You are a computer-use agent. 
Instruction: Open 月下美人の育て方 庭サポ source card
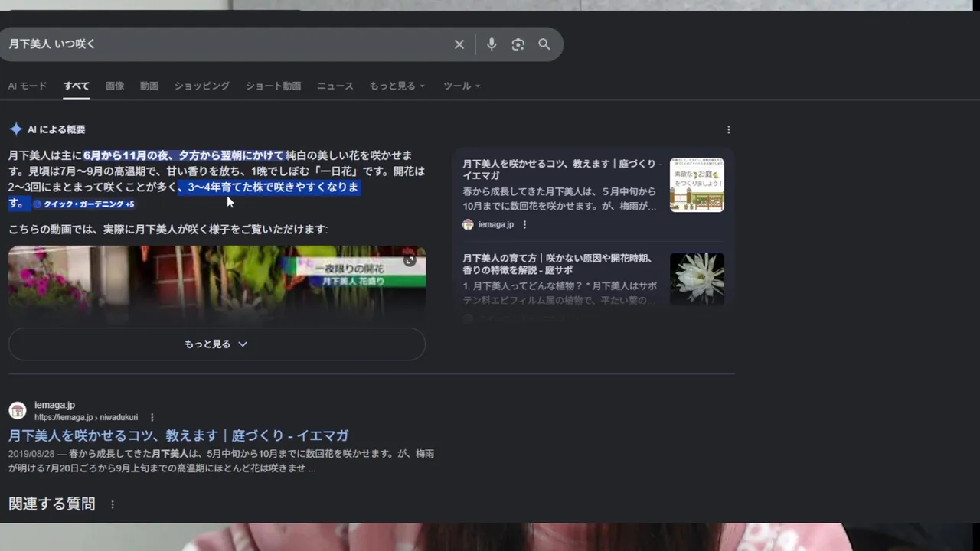[593, 279]
